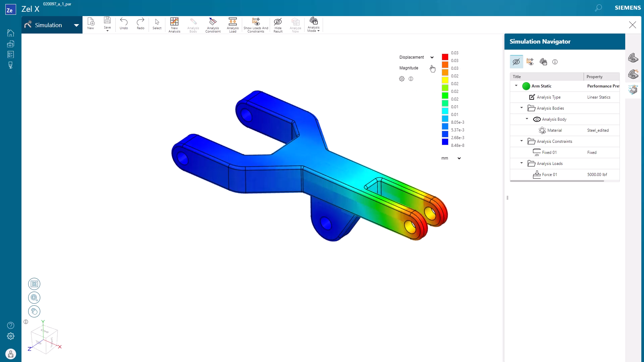
Task: Open the Displacement result type dropdown
Action: [x=432, y=57]
